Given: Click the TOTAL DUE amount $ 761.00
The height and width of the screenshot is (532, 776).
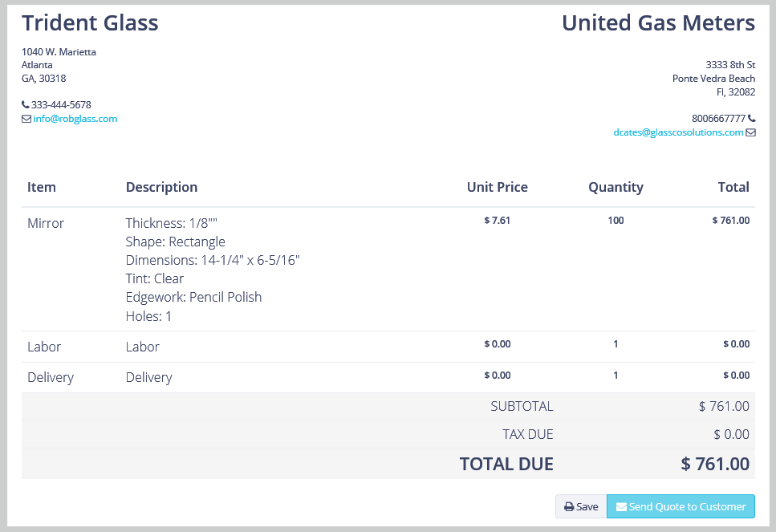Looking at the screenshot, I should 715,464.
